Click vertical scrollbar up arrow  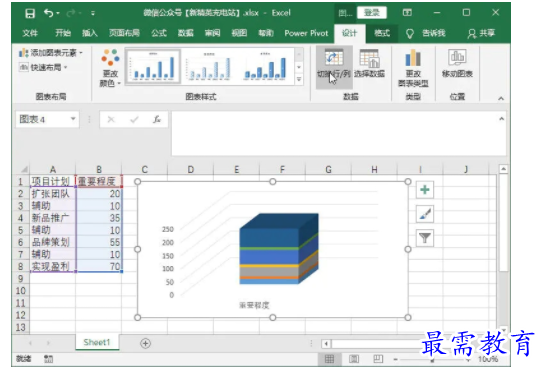tap(503, 169)
